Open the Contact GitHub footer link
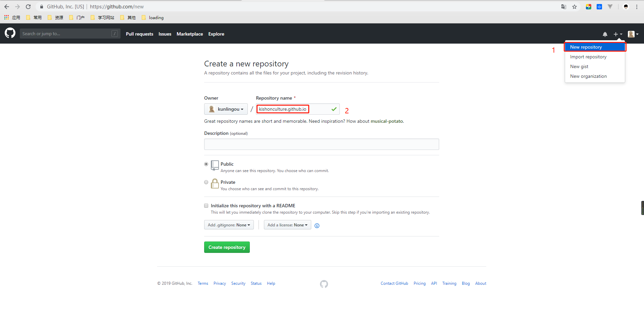The image size is (644, 325). pos(395,283)
